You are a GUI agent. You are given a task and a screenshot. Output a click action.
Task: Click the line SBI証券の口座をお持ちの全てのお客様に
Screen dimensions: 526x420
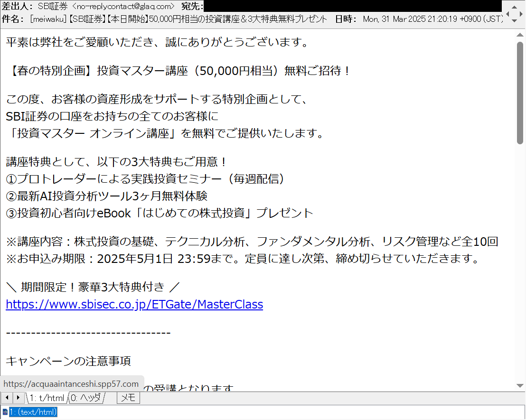(113, 116)
